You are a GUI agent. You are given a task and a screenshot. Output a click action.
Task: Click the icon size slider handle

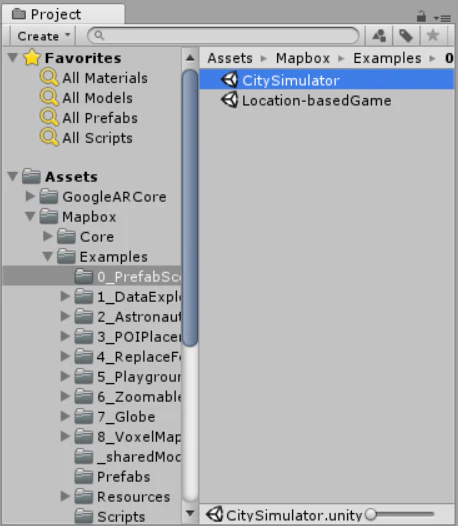coord(371,514)
